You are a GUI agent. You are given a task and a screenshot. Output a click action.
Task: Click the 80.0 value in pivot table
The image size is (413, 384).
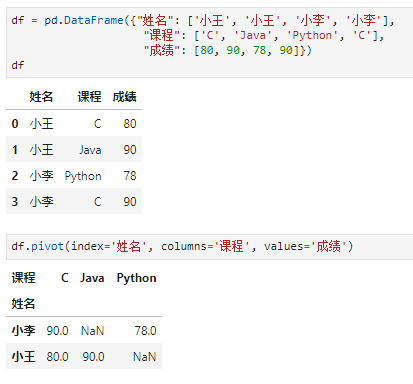pos(57,357)
